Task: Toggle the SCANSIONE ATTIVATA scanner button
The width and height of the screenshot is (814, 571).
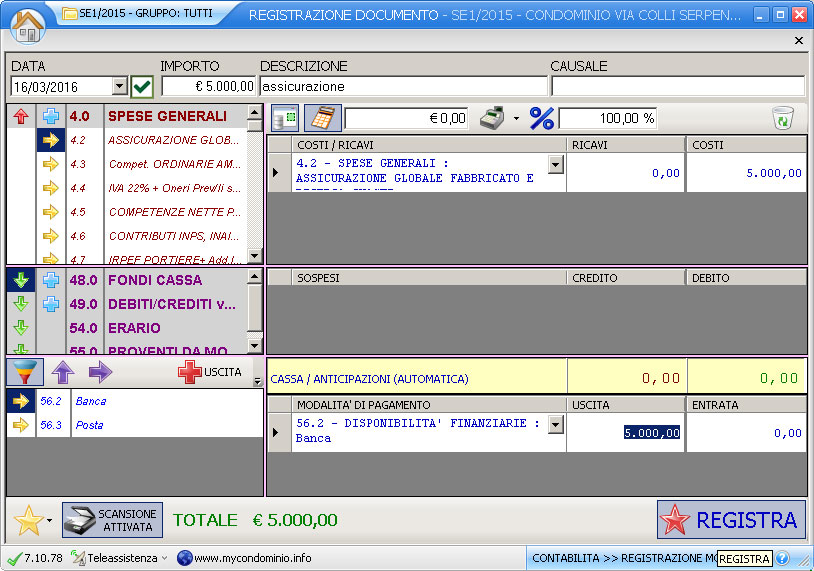Action: click(x=112, y=520)
